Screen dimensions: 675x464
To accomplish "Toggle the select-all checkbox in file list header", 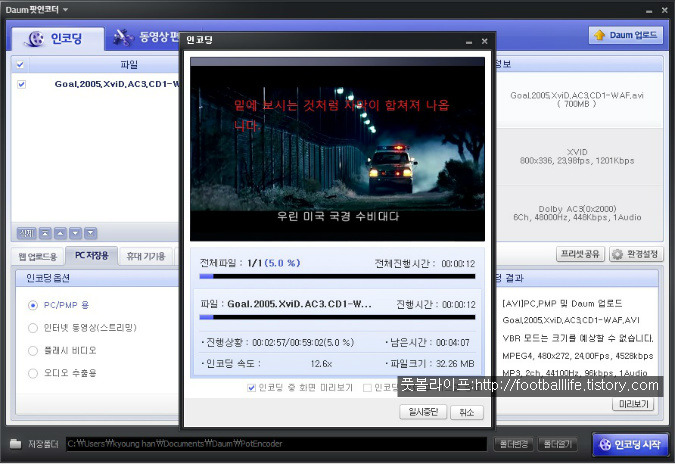I will pos(20,65).
